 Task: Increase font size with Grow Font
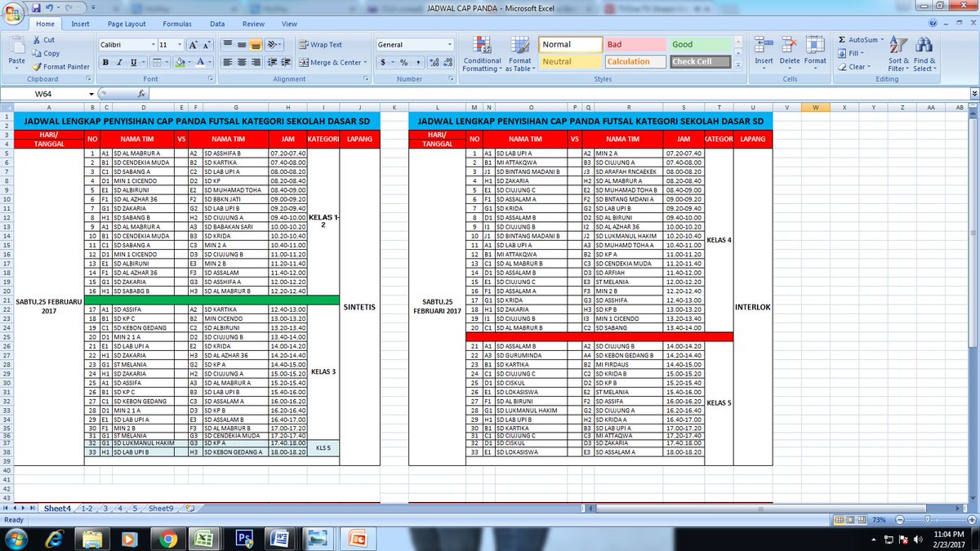[194, 45]
